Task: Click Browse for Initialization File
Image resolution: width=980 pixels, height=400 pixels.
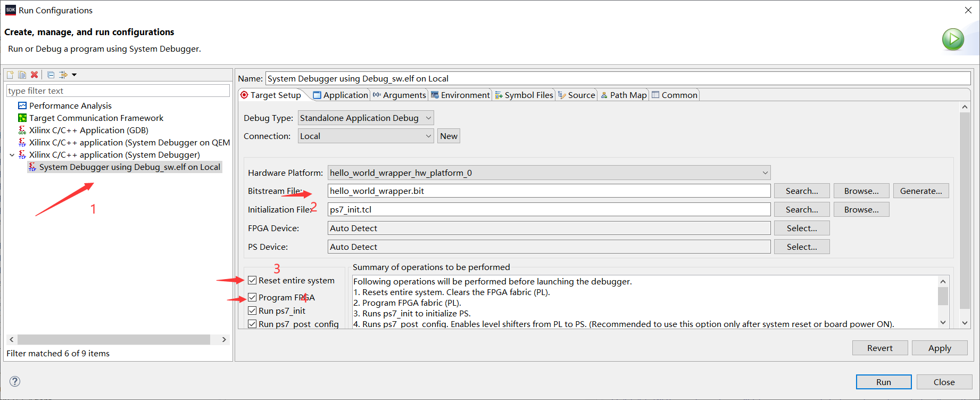Action: coord(861,209)
